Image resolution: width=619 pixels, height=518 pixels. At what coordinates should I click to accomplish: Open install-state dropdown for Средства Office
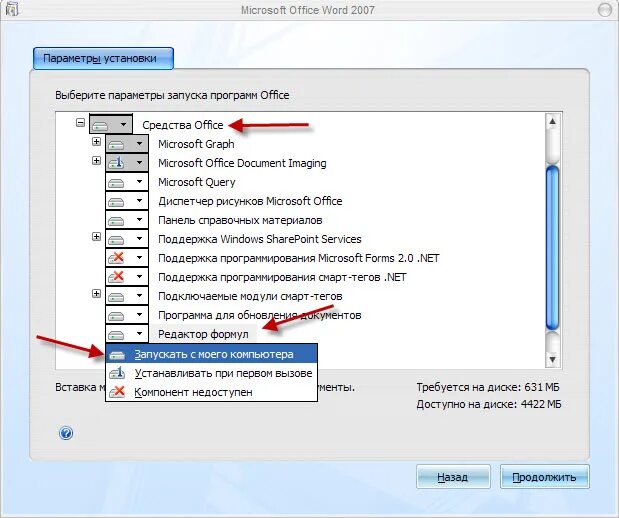coord(111,125)
